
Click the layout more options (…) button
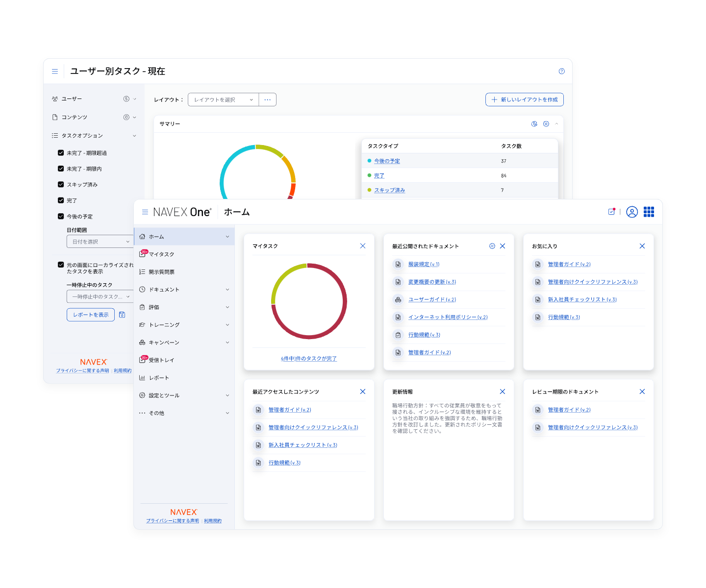point(268,99)
